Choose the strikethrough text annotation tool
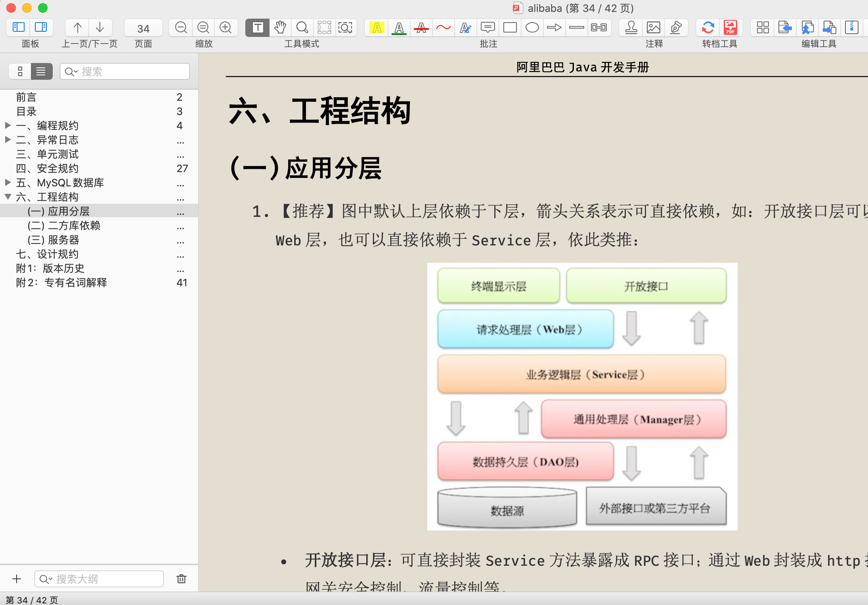This screenshot has width=868, height=605. 421,27
